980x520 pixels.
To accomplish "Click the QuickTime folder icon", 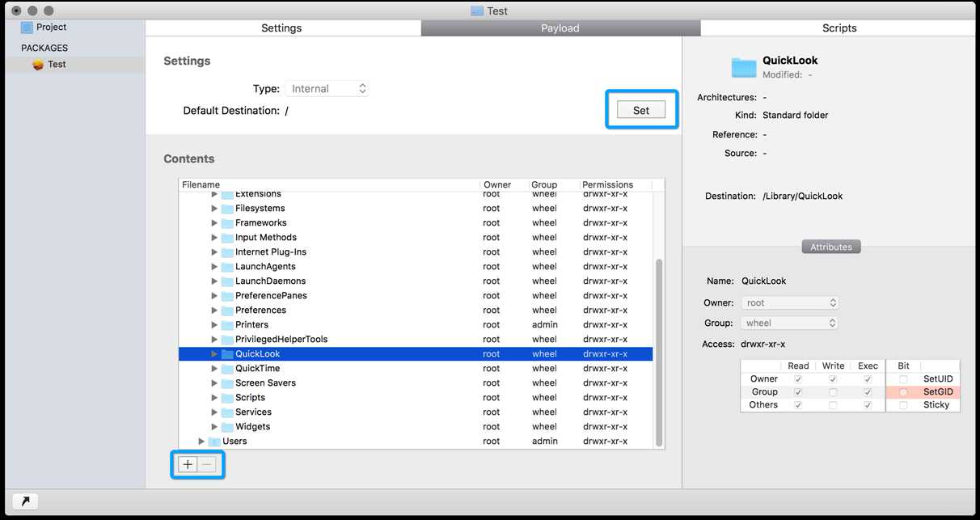I will tap(227, 369).
